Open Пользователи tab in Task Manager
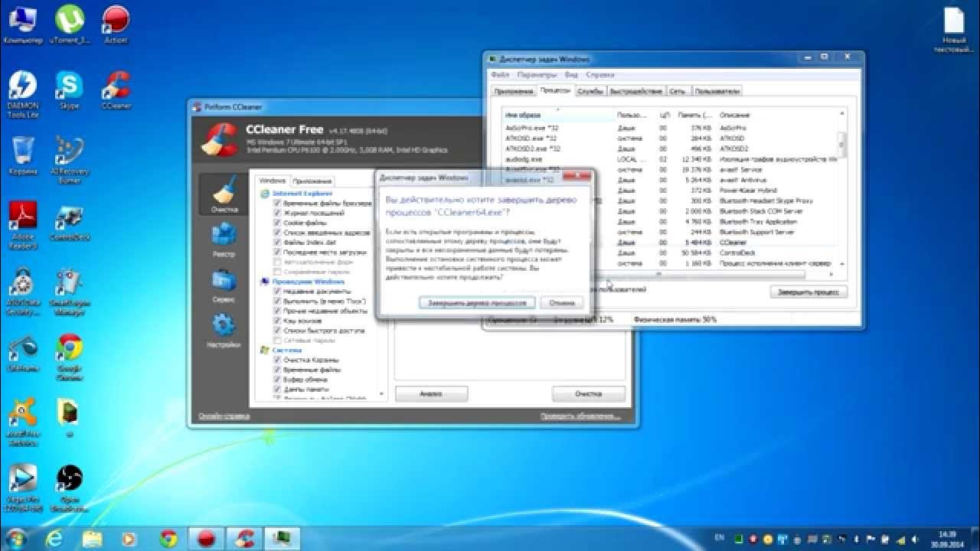This screenshot has height=551, width=980. pos(717,91)
